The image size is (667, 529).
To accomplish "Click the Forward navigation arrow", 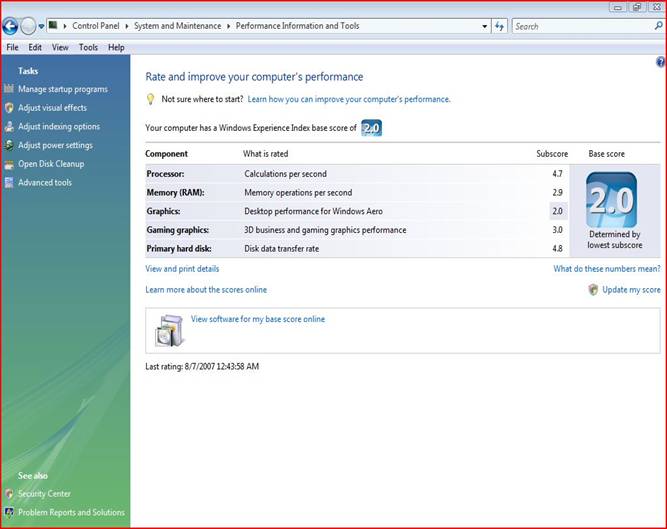I will click(28, 26).
